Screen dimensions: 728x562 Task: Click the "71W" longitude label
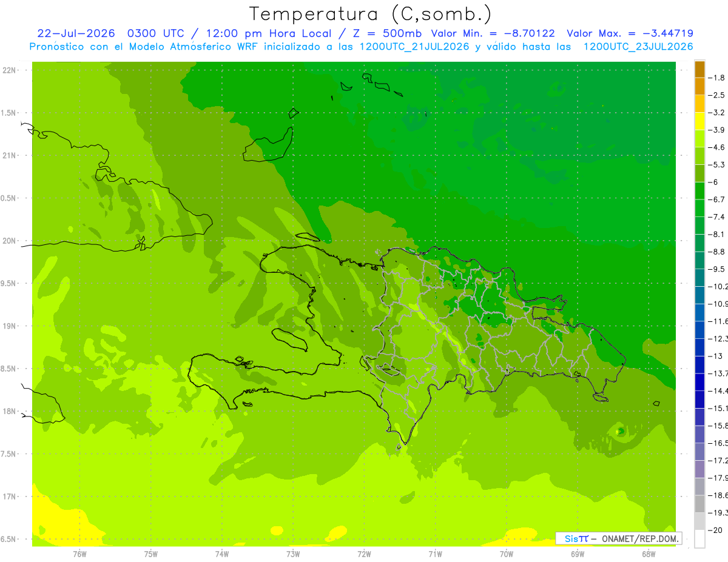(x=435, y=554)
